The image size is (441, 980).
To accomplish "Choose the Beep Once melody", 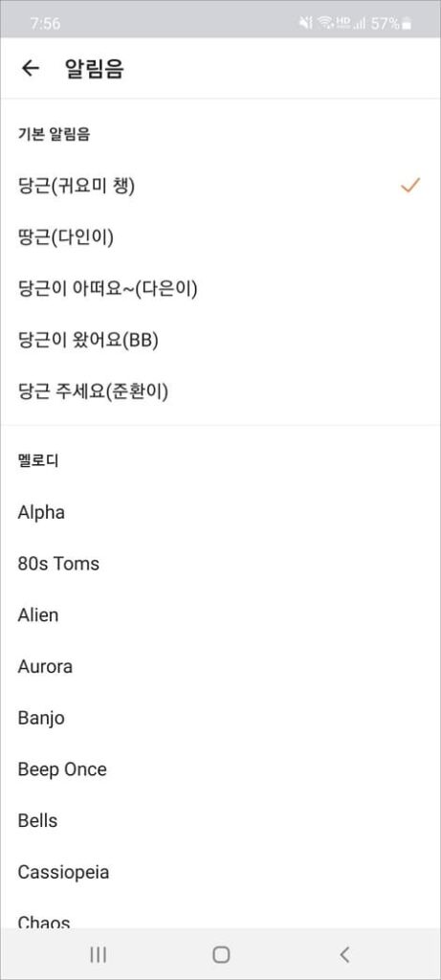I will tap(220, 768).
